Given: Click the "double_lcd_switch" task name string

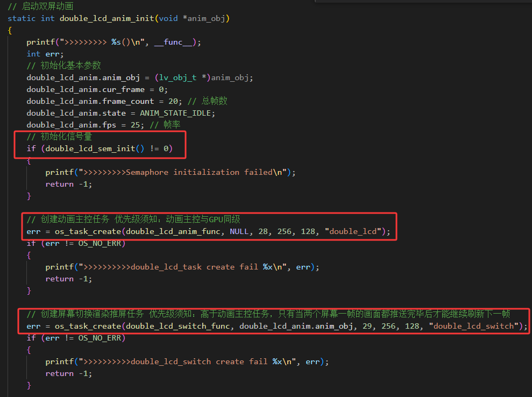Looking at the screenshot, I should tap(474, 326).
